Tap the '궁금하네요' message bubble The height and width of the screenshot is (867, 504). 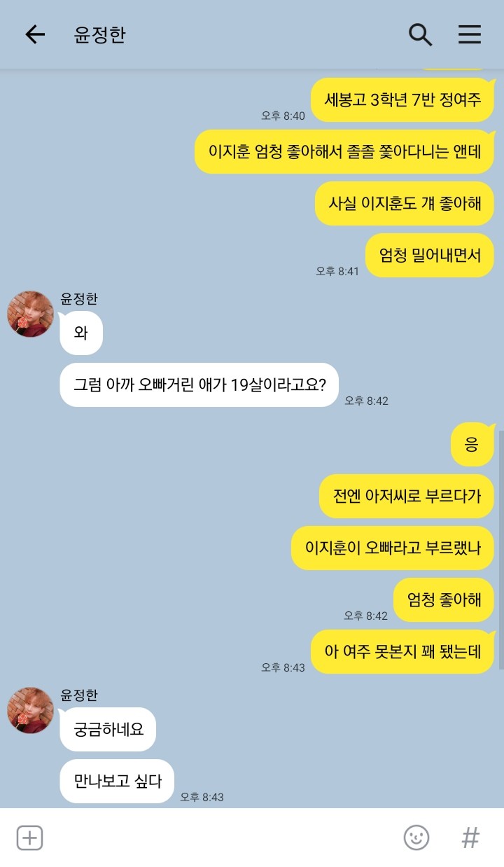(108, 729)
